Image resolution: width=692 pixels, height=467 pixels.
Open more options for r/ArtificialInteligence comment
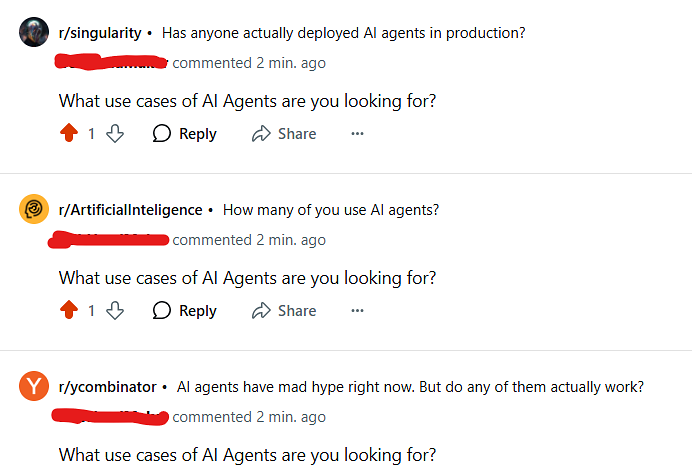(x=357, y=311)
